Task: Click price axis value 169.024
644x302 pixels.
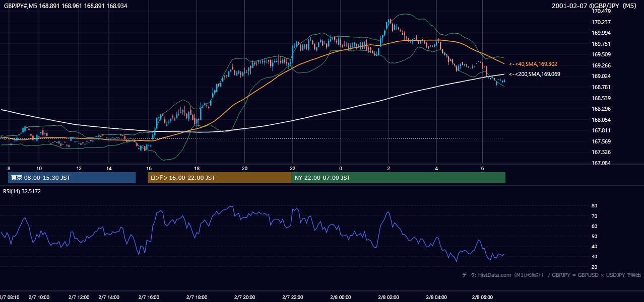Action: pos(601,77)
